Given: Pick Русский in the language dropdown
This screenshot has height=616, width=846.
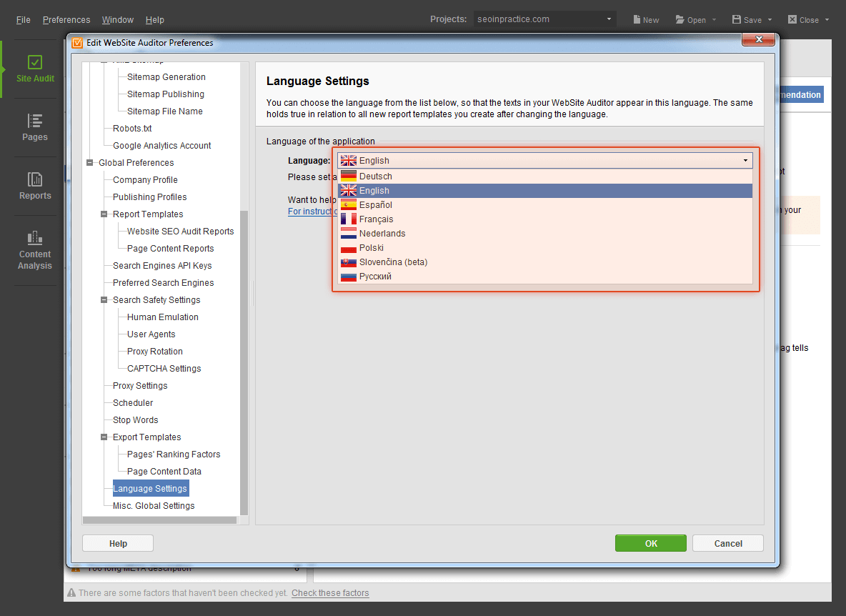Looking at the screenshot, I should coord(375,277).
